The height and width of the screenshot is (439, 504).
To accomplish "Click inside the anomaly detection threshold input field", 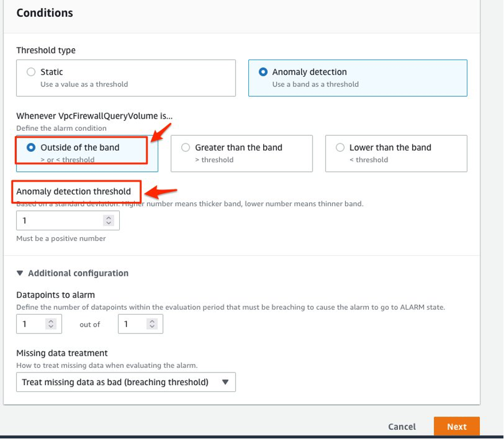I will (57, 220).
